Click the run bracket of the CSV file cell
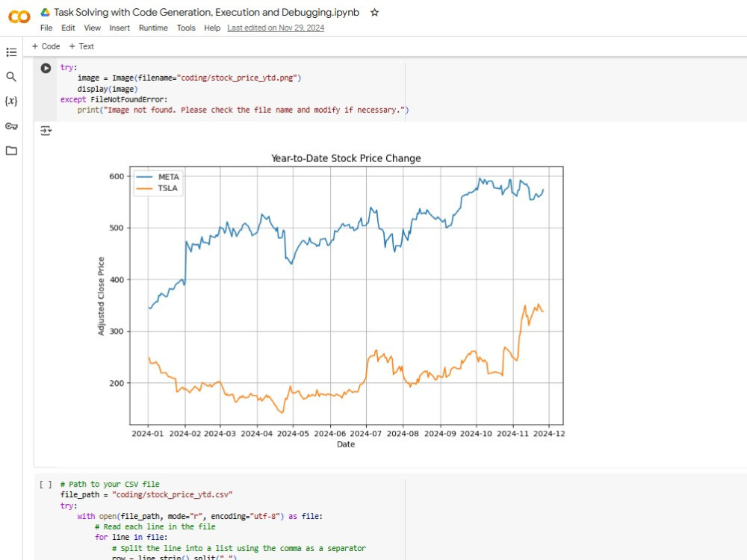The height and width of the screenshot is (560, 747). pyautogui.click(x=46, y=485)
